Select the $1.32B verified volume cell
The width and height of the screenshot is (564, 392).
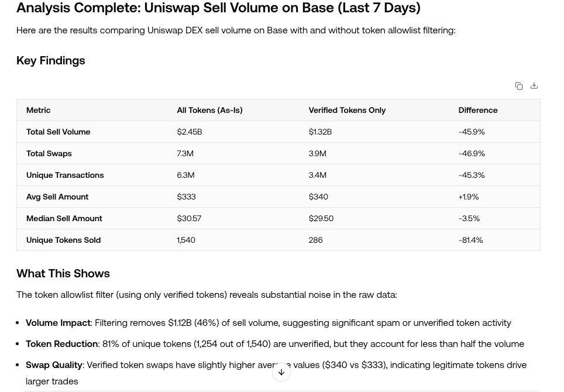tap(320, 132)
